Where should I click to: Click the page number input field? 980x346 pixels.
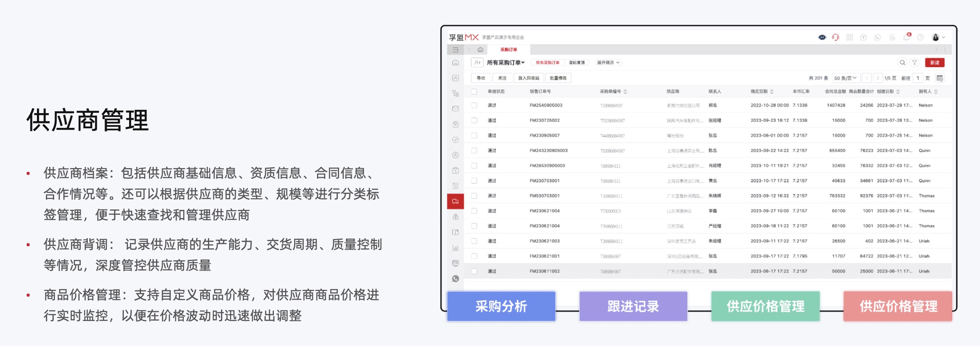[918, 78]
